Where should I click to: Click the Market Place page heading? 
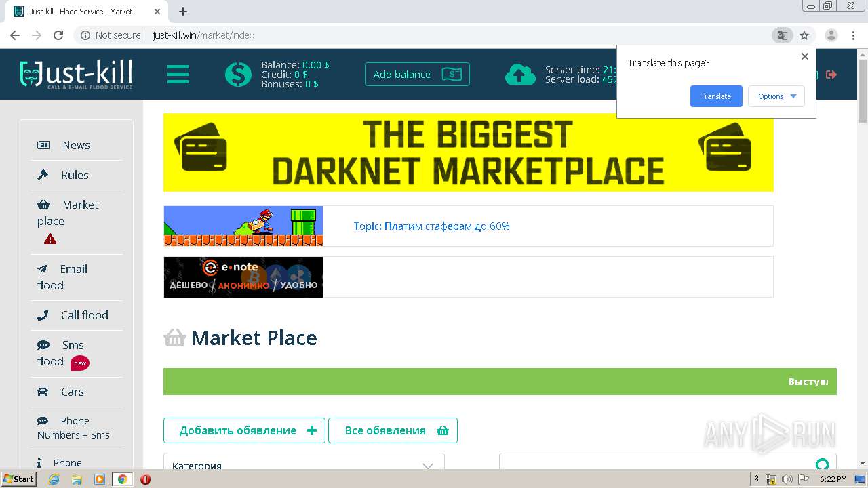click(x=254, y=338)
